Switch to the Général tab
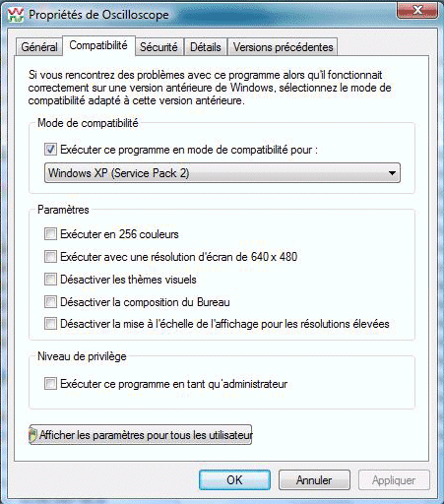444x504 pixels. click(x=39, y=47)
